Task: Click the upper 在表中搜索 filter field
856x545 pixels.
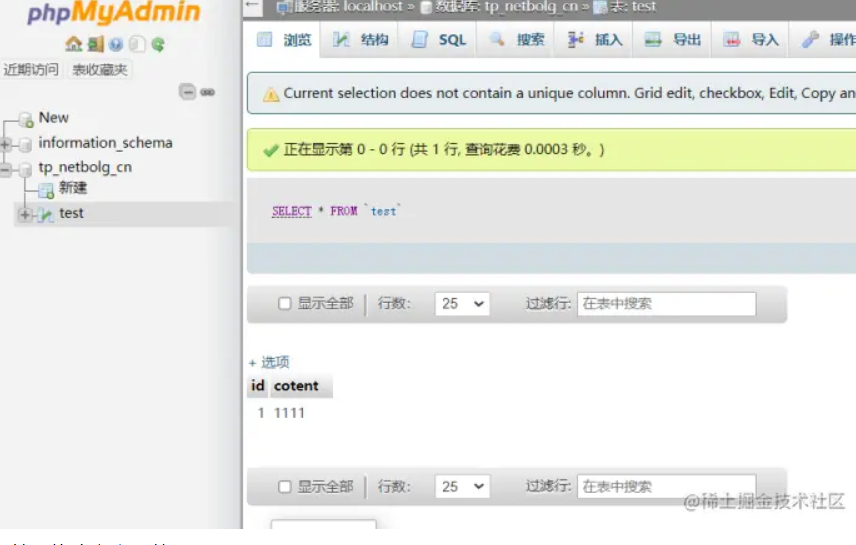Action: pos(666,304)
